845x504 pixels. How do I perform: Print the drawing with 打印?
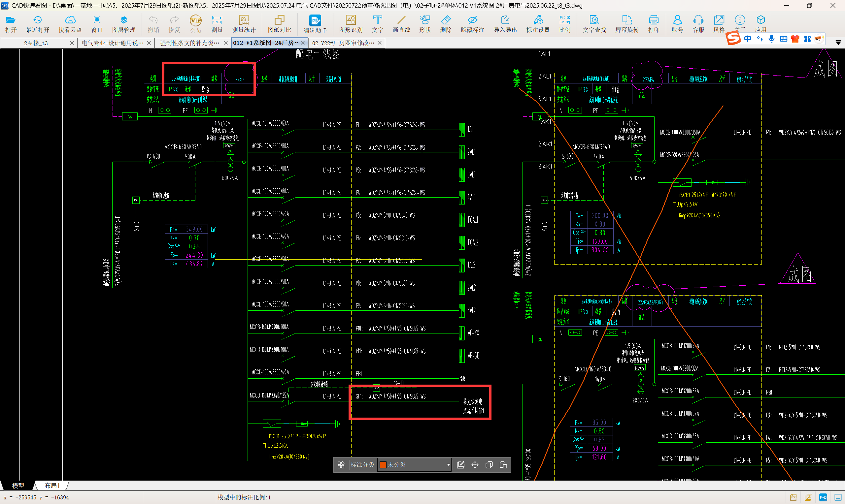coord(654,24)
